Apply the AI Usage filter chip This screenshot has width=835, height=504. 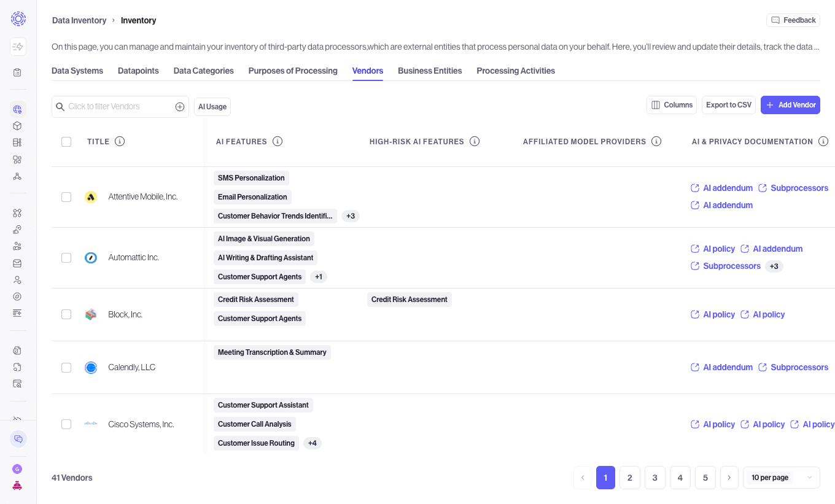[x=212, y=107]
